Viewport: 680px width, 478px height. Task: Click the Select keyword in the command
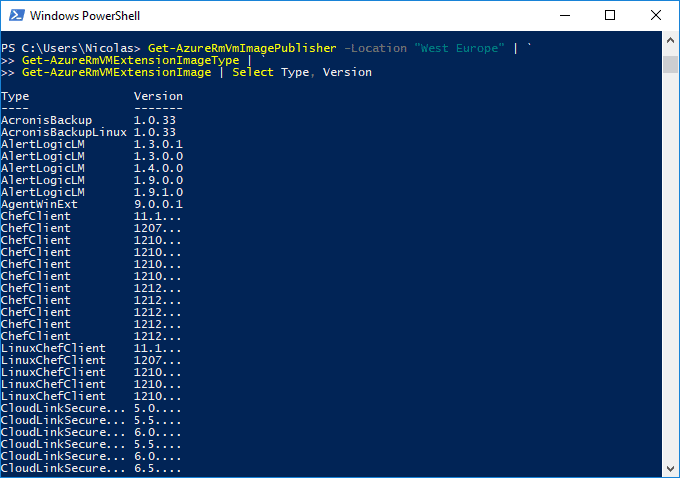pyautogui.click(x=253, y=72)
